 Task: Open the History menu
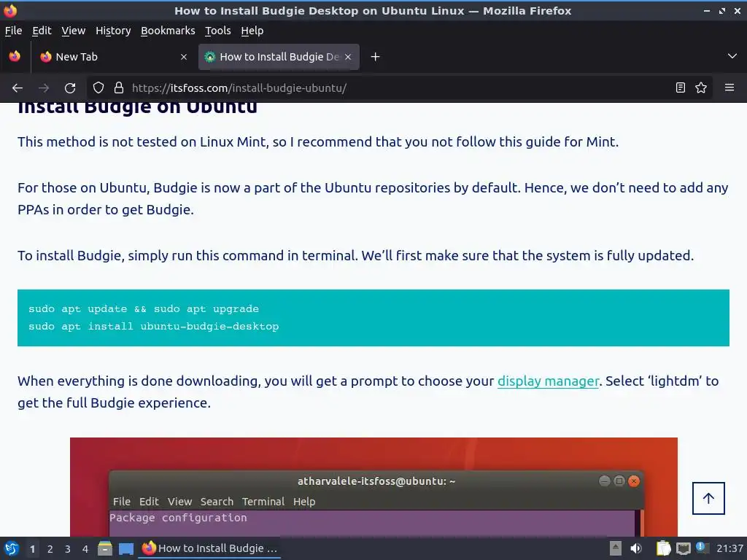(113, 31)
